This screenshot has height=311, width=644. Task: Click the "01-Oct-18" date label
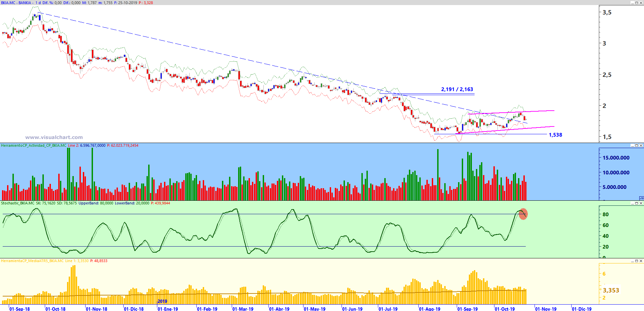(x=56, y=309)
